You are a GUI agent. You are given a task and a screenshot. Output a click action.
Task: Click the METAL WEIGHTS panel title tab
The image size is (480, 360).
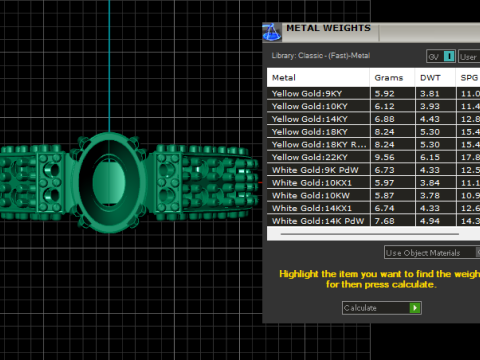[x=329, y=28]
